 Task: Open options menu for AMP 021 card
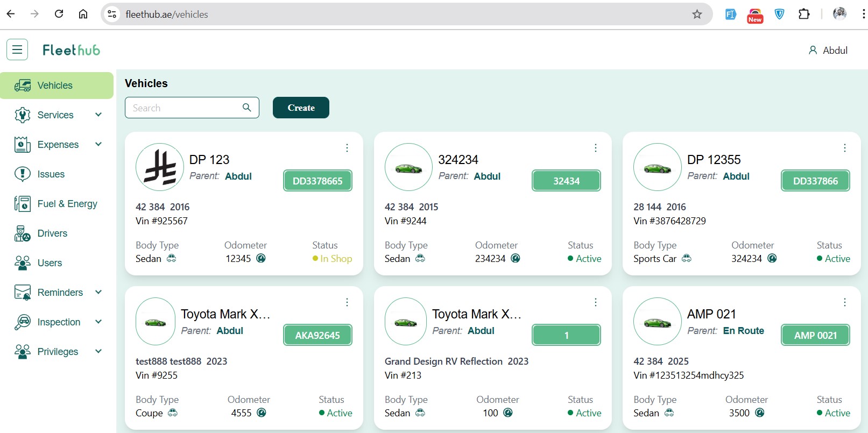[845, 302]
